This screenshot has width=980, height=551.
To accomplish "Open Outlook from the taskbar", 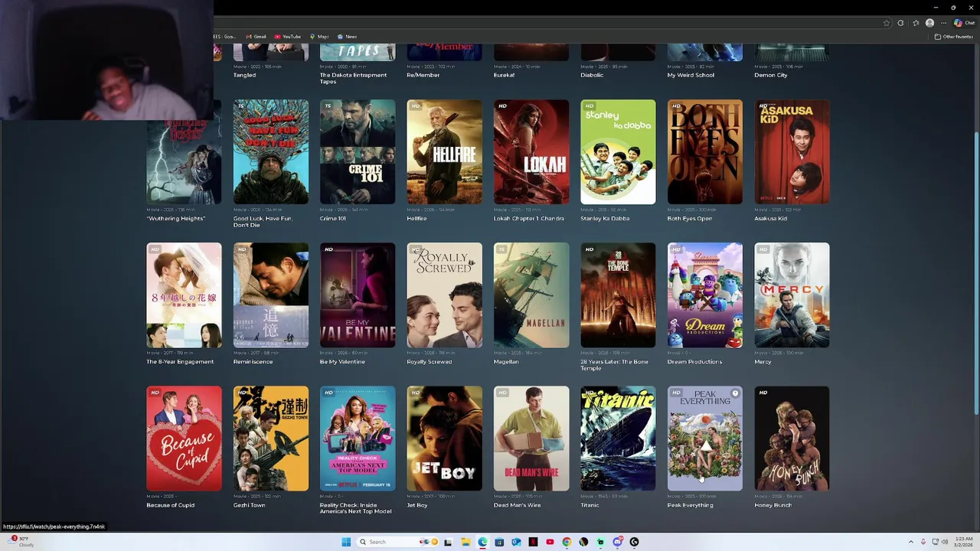I will click(516, 542).
